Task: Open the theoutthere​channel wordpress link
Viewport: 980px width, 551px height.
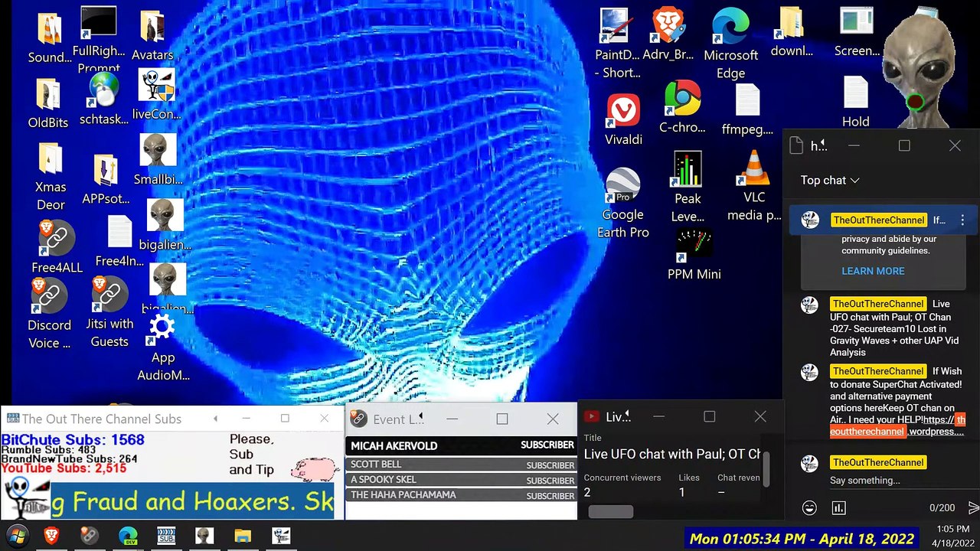Action: coord(896,425)
